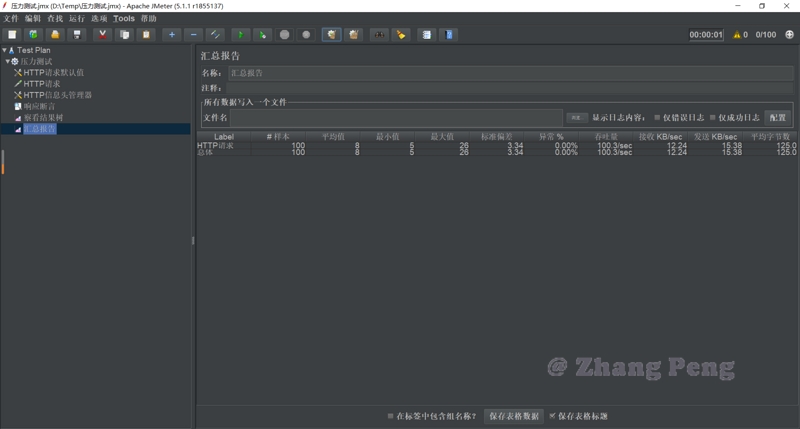Click the Search binoculars icon
This screenshot has width=800, height=429.
coord(379,35)
